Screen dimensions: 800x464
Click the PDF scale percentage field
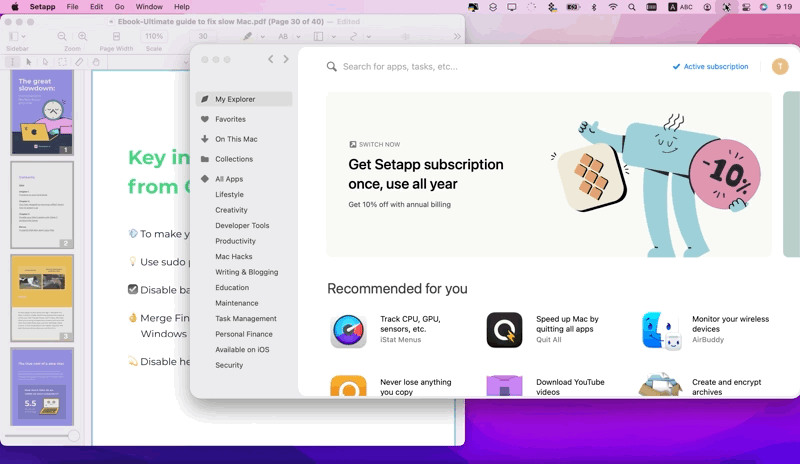click(154, 36)
